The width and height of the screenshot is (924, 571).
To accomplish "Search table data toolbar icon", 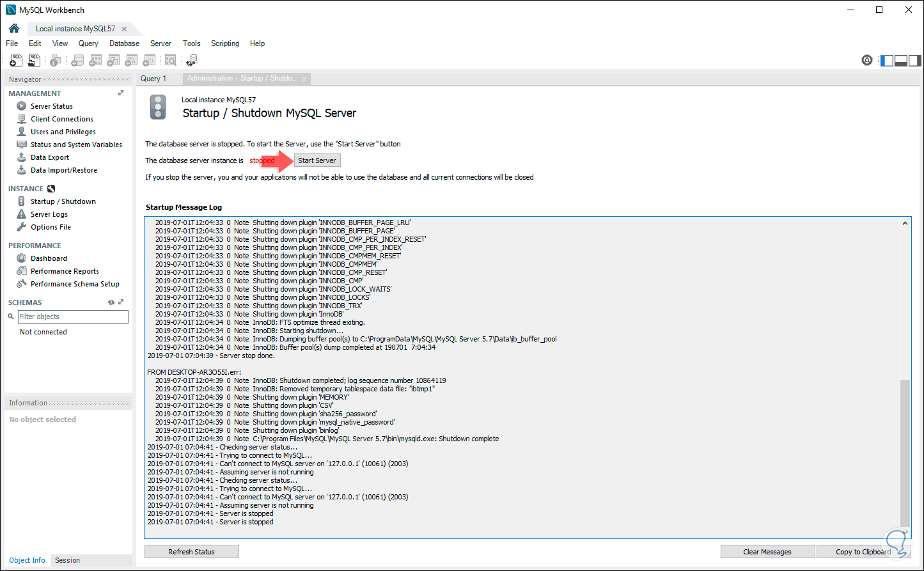I will [171, 60].
